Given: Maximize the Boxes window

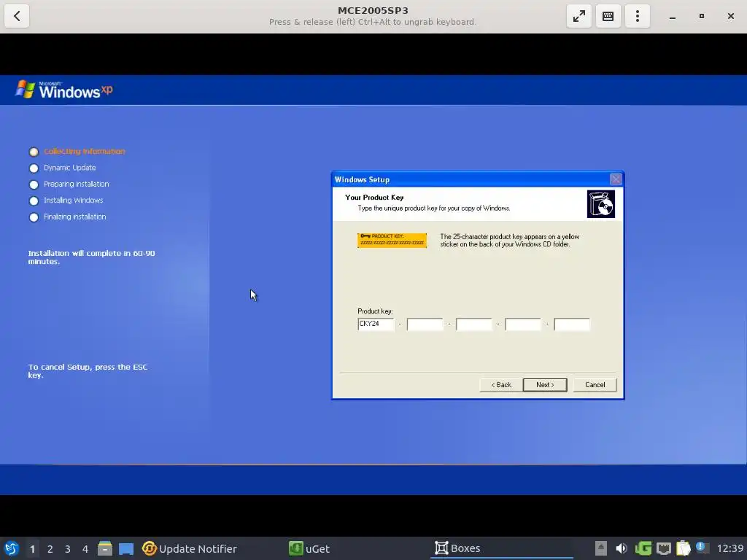Looking at the screenshot, I should pos(701,16).
